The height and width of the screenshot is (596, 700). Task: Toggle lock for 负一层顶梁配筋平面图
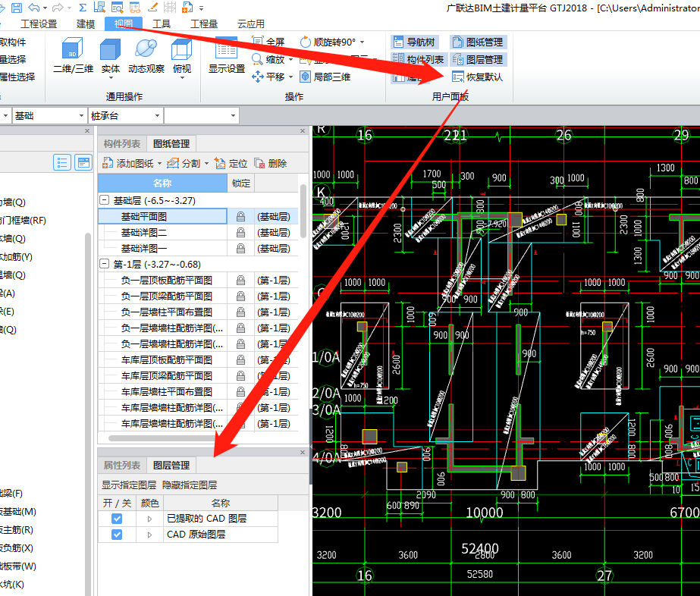tap(240, 296)
